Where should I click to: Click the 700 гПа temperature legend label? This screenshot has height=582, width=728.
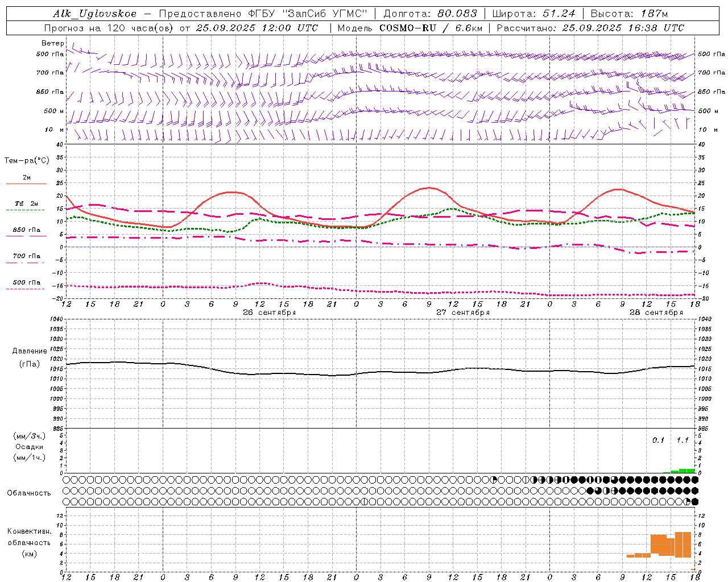coord(27,256)
